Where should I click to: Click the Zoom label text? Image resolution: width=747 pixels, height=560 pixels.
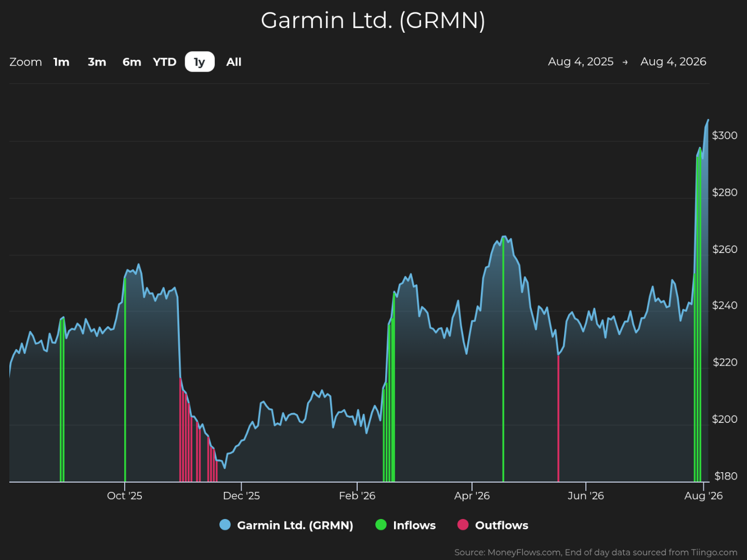[25, 62]
